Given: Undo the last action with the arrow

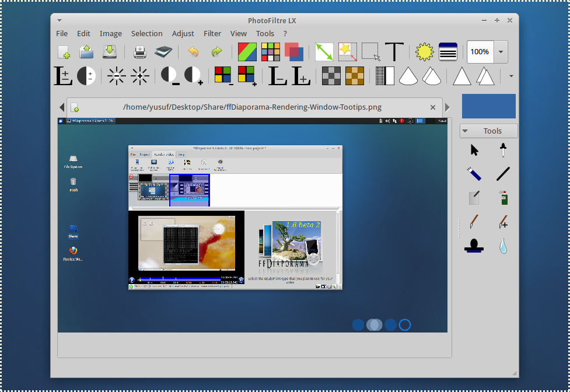Looking at the screenshot, I should pyautogui.click(x=193, y=51).
